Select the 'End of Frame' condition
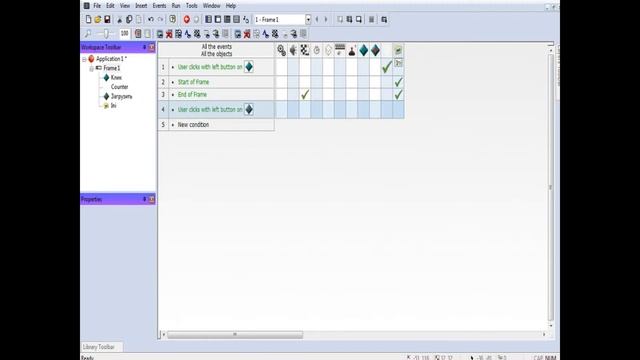The height and width of the screenshot is (360, 640). [x=192, y=95]
